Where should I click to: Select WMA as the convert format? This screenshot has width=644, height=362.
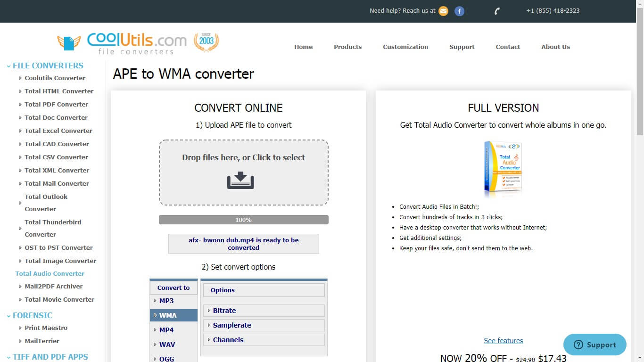173,315
